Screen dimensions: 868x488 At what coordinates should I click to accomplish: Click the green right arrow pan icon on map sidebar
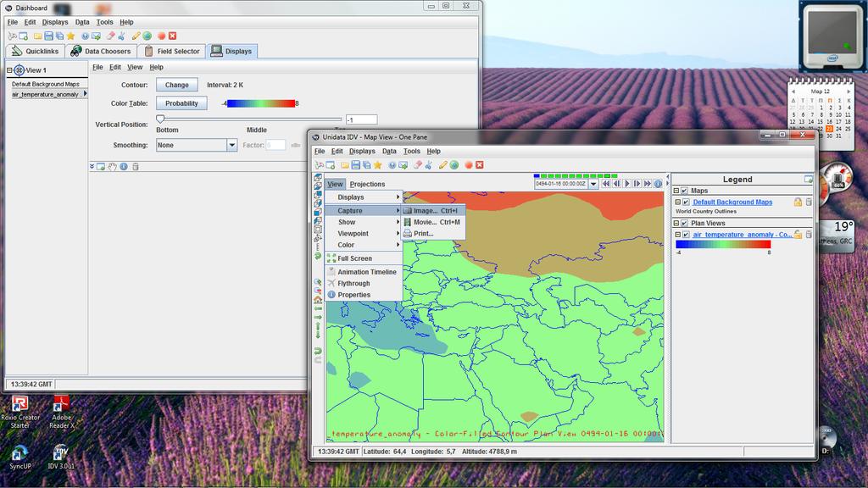[318, 317]
